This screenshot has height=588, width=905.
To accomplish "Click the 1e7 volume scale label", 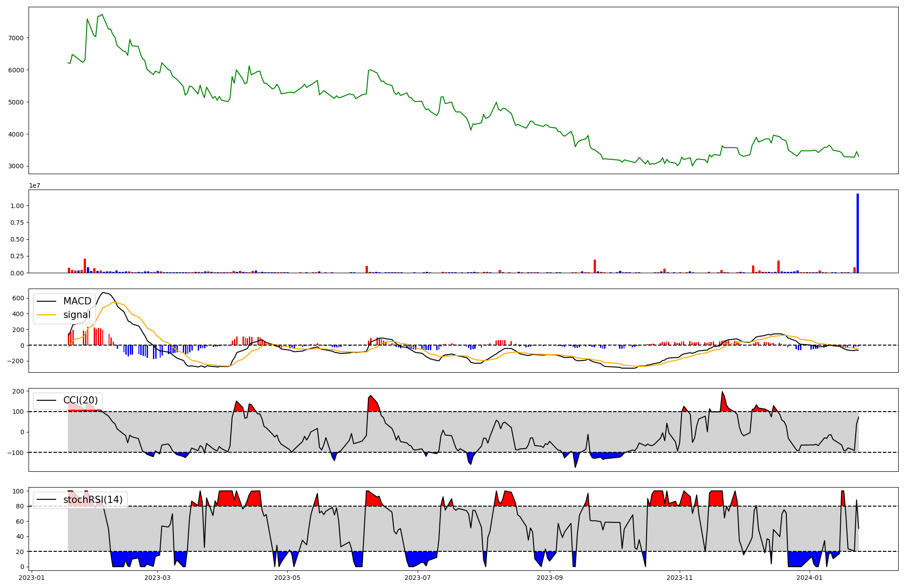I will 36,185.
